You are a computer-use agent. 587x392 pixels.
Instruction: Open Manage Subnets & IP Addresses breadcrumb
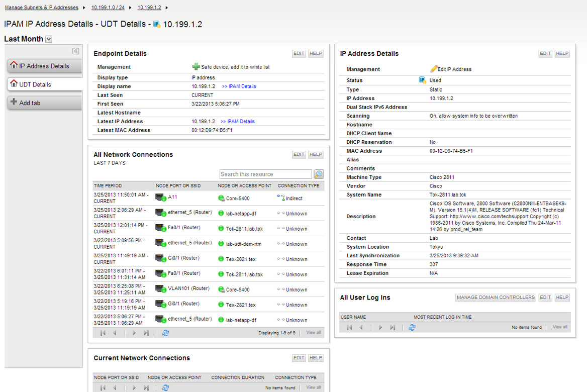pyautogui.click(x=42, y=8)
